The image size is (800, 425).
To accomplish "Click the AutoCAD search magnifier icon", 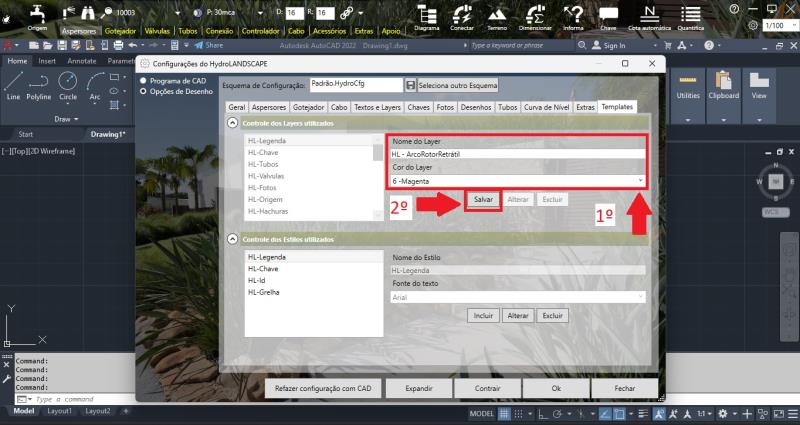I will [582, 45].
